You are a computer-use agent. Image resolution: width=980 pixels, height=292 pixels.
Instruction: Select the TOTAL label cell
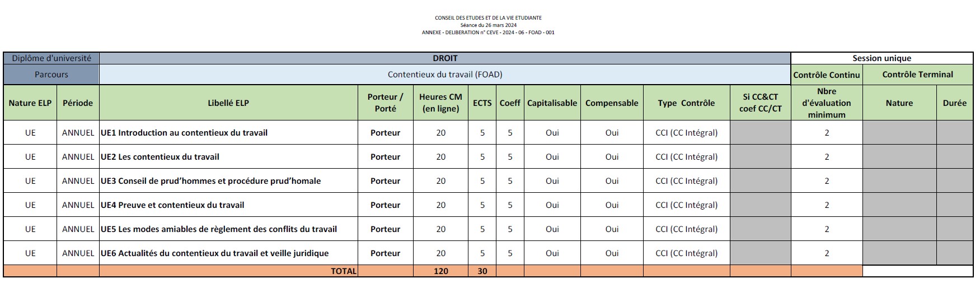(343, 271)
